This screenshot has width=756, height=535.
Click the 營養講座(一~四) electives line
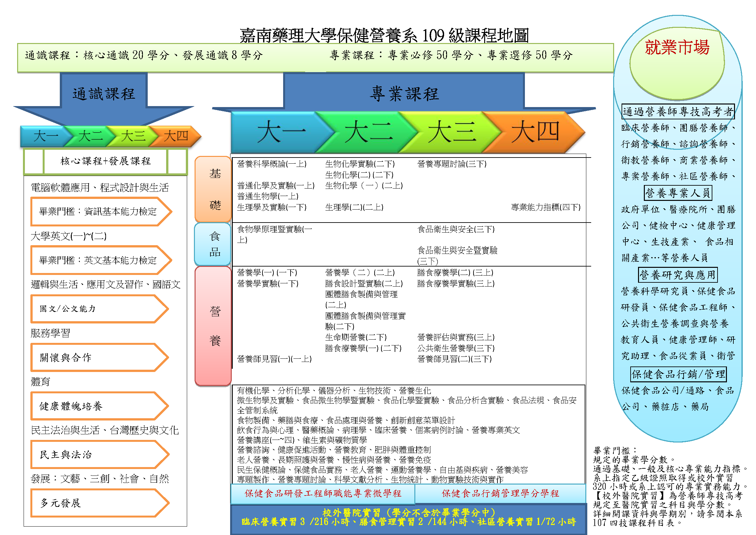click(302, 440)
